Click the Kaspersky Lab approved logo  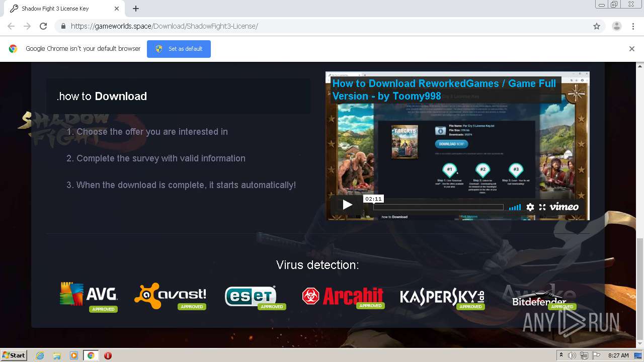pos(443,298)
